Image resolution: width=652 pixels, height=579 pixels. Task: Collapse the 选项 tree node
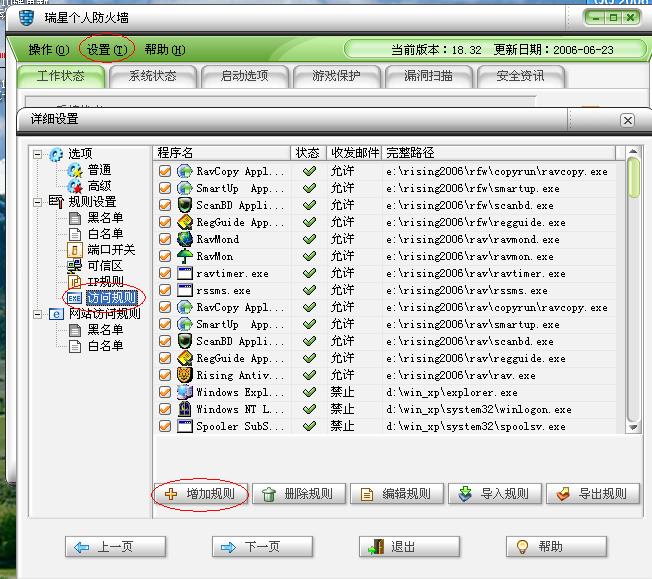click(37, 155)
